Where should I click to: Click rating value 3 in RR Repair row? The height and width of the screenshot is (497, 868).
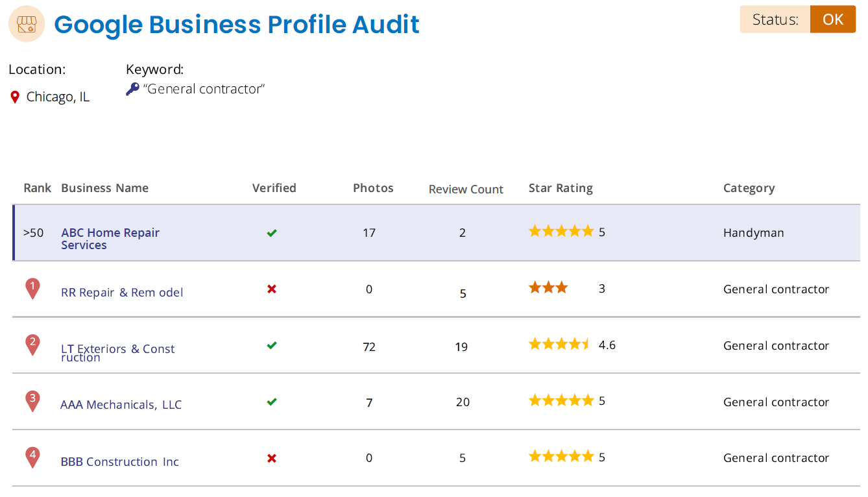pos(602,289)
